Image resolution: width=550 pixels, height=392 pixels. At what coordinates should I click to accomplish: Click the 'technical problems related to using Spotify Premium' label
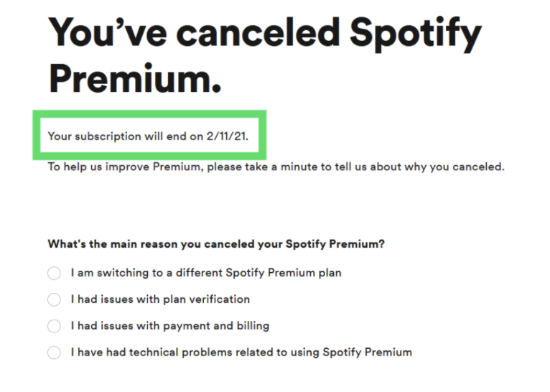(x=271, y=353)
